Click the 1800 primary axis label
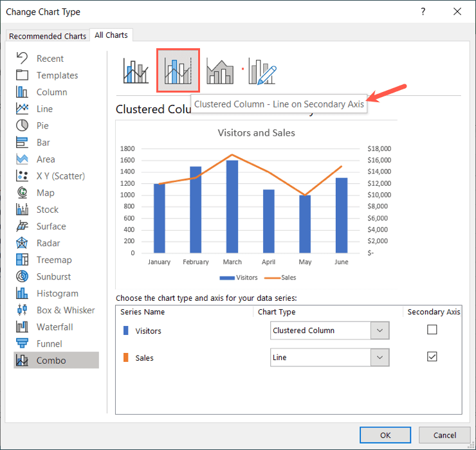Screen dimensions: 476x450 (127, 148)
